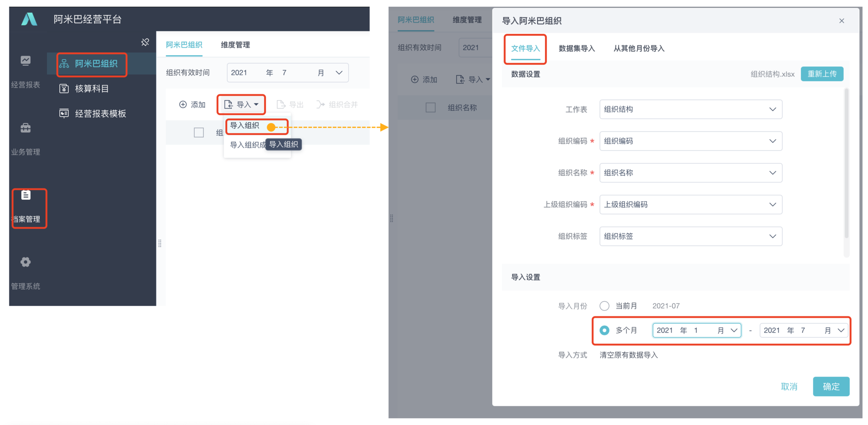The height and width of the screenshot is (425, 868).
Task: Click 取消 to cancel the import
Action: (x=789, y=386)
